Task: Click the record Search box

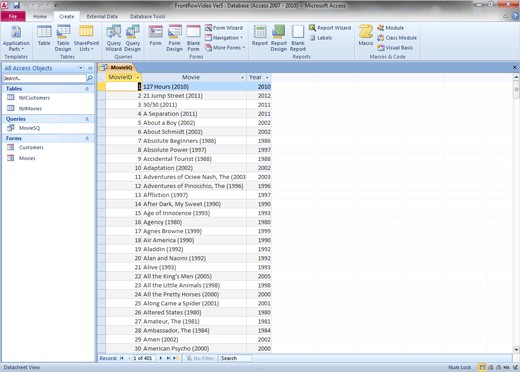Action: [x=236, y=358]
